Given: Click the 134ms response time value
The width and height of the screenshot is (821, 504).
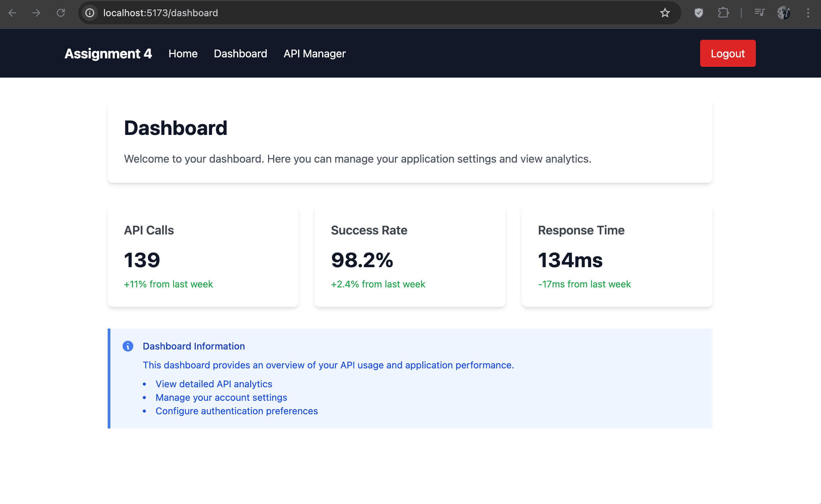Looking at the screenshot, I should tap(570, 260).
